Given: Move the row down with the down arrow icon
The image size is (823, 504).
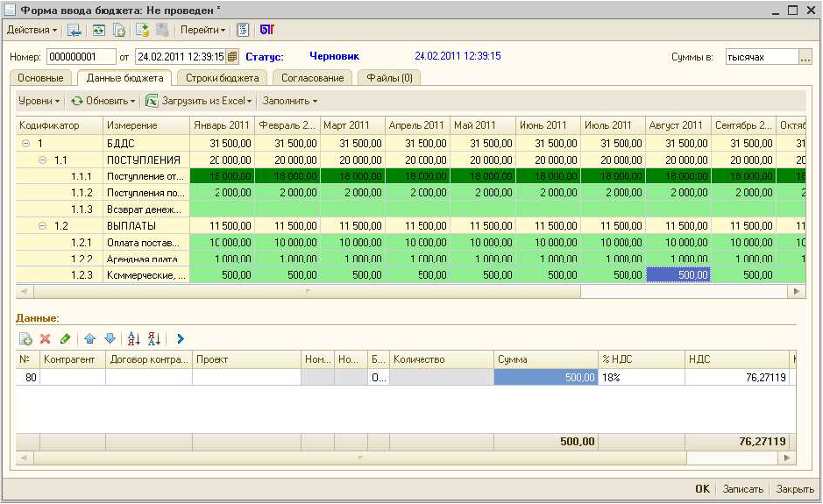Looking at the screenshot, I should coord(110,338).
